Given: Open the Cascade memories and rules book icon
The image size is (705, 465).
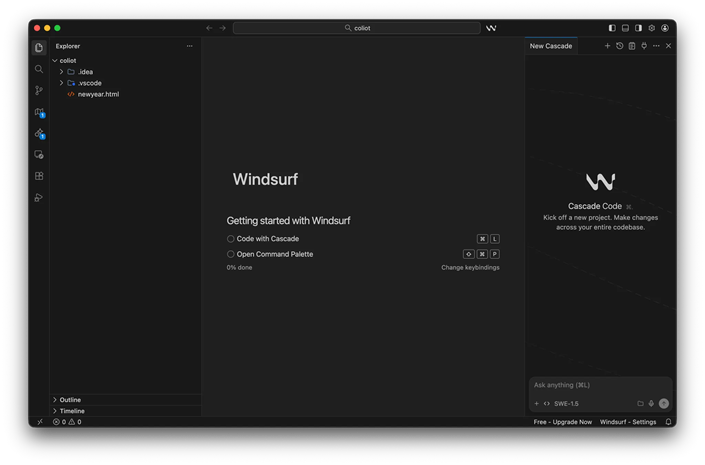Looking at the screenshot, I should [x=632, y=46].
